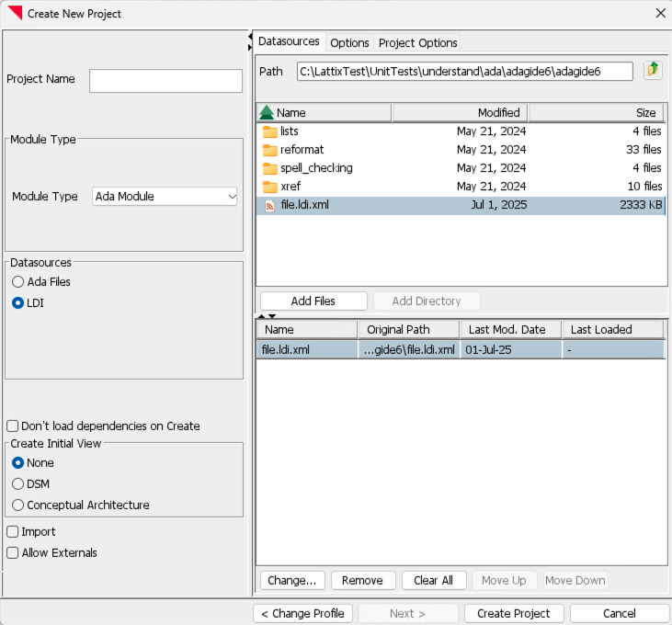Screen dimensions: 672x625
Task: Click the Change... button
Action: pos(292,581)
